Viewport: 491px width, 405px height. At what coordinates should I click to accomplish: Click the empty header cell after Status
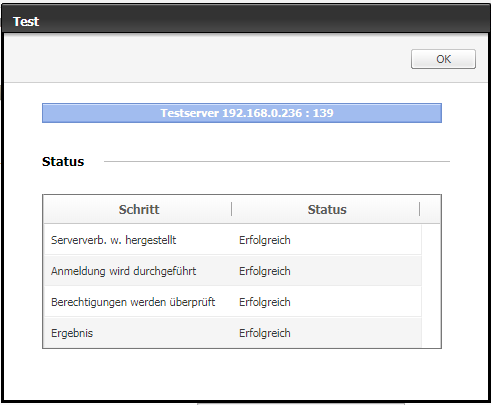tap(430, 209)
